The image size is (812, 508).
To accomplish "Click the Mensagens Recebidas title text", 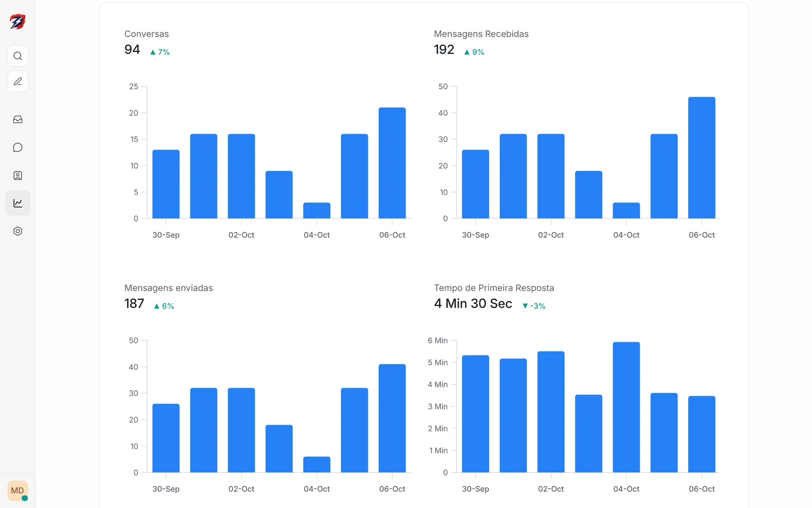I will pos(481,34).
